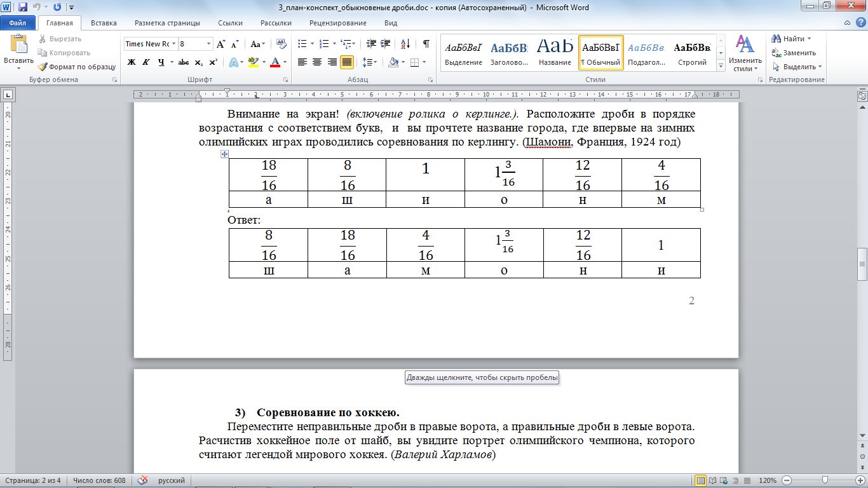
Task: Apply the Строгий style
Action: tap(692, 51)
